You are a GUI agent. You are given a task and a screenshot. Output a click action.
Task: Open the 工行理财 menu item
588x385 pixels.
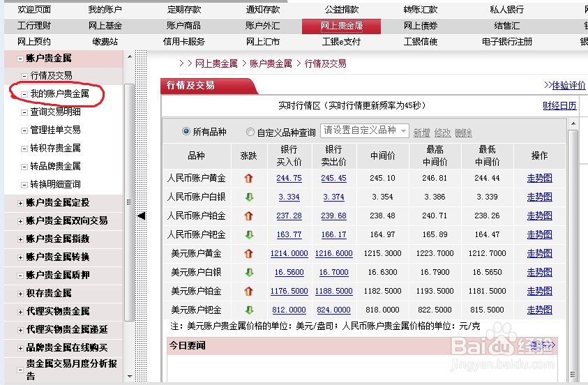click(x=34, y=26)
